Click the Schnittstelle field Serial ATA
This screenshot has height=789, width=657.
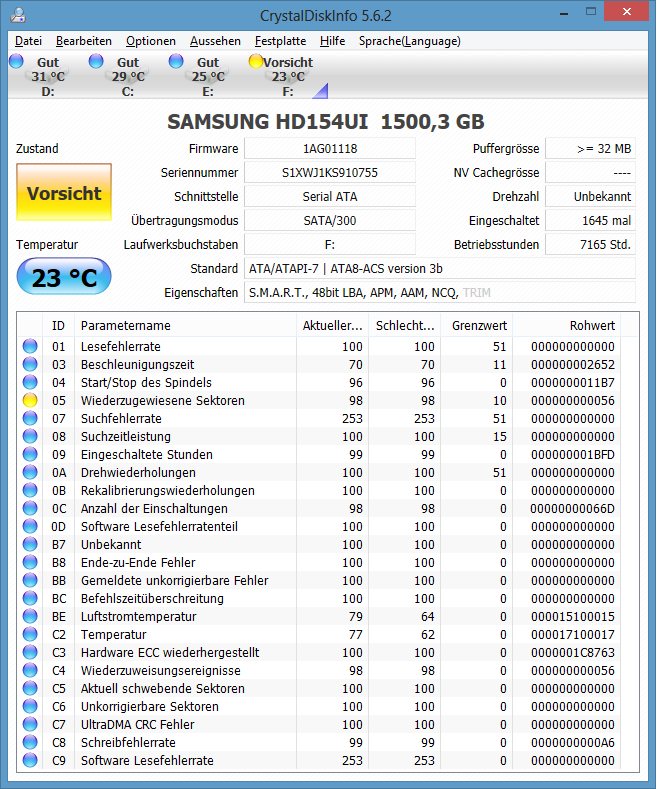(330, 197)
